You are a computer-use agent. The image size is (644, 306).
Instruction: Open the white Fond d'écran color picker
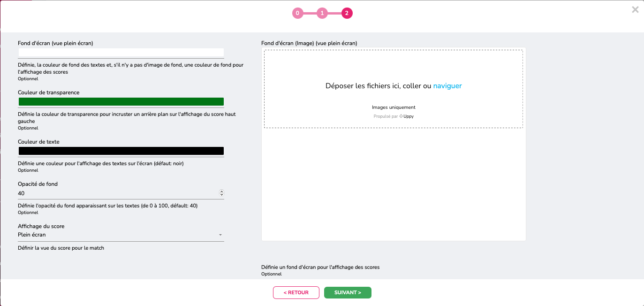[x=121, y=53]
